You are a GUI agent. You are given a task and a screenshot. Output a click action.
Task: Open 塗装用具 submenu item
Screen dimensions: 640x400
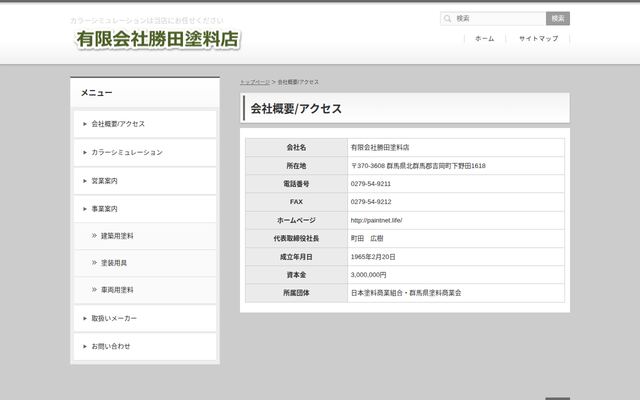[145, 263]
